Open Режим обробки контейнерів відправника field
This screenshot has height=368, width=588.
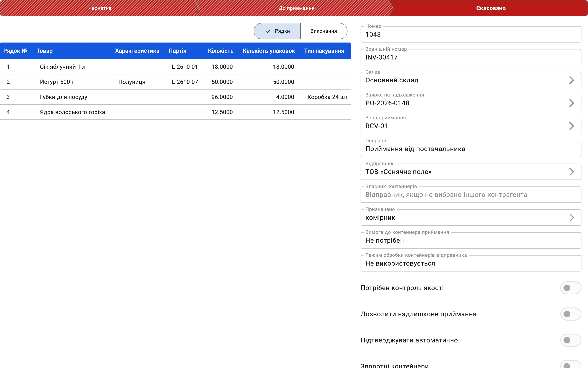[x=471, y=263]
